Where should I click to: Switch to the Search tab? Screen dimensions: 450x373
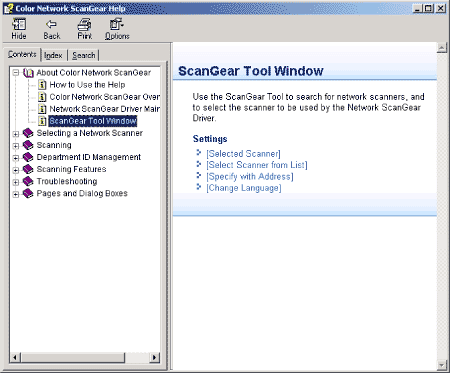(x=84, y=55)
